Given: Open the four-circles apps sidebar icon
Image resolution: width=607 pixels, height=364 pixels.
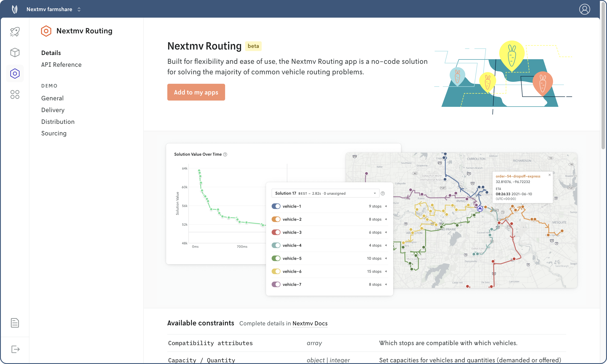Looking at the screenshot, I should [15, 94].
